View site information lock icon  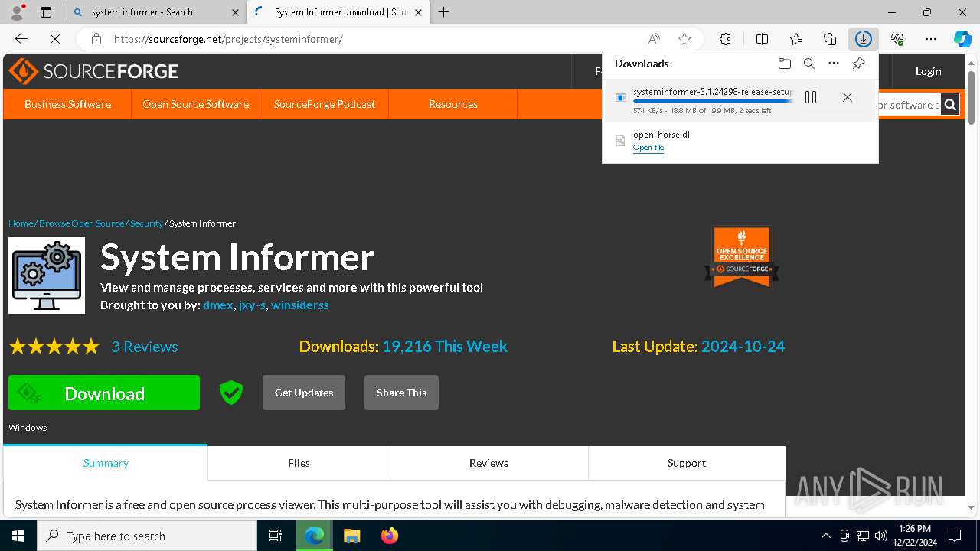point(96,39)
